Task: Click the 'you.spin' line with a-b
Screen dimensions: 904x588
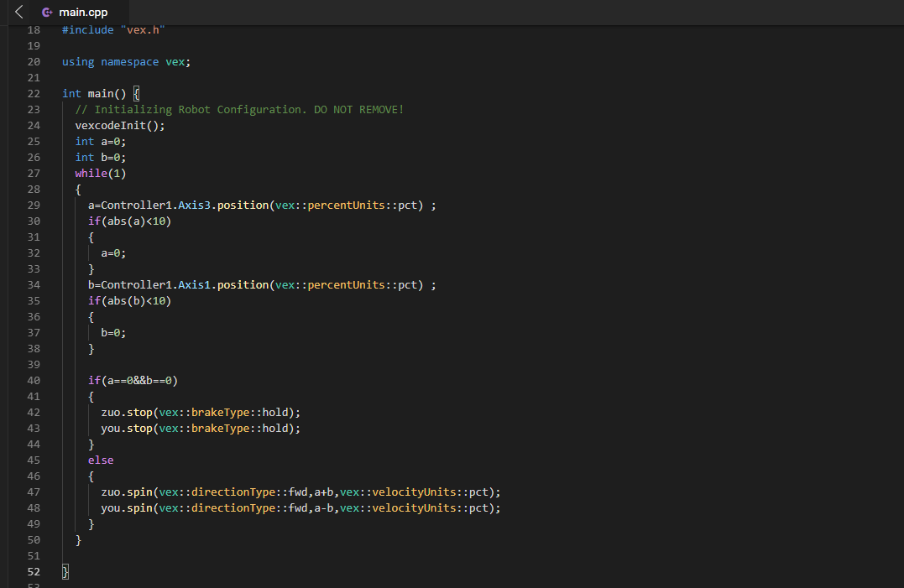Action: (x=301, y=508)
